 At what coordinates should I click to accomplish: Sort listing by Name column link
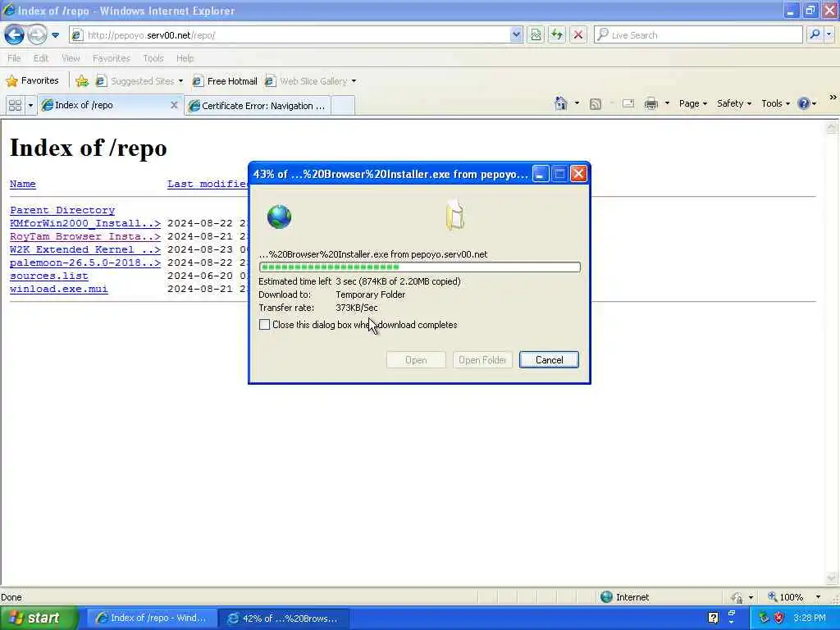pos(22,184)
